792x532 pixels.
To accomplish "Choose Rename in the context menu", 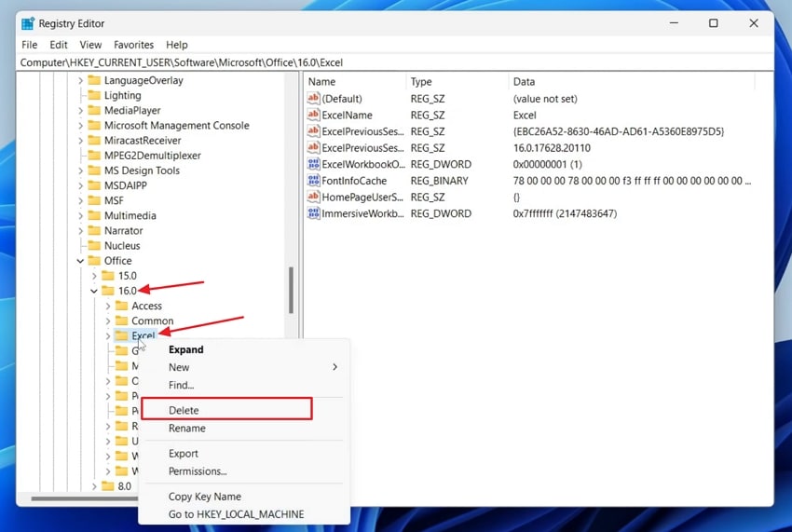I will coord(244,429).
